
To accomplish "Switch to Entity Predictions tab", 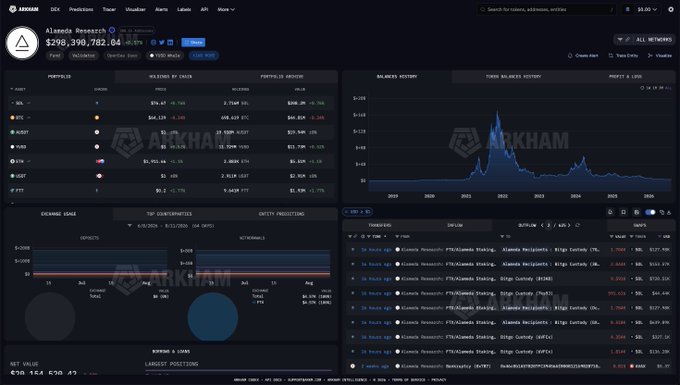I will coord(281,214).
